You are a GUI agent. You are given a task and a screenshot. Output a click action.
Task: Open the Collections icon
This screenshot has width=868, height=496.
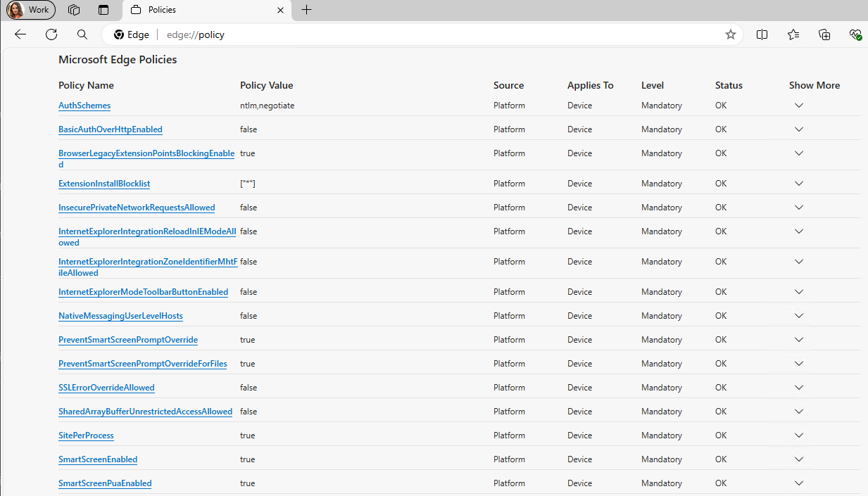coord(824,34)
